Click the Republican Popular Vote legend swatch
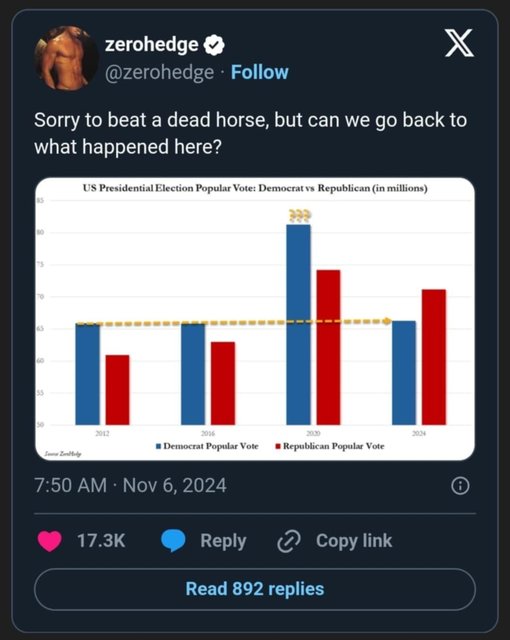The width and height of the screenshot is (510, 640). [x=278, y=446]
